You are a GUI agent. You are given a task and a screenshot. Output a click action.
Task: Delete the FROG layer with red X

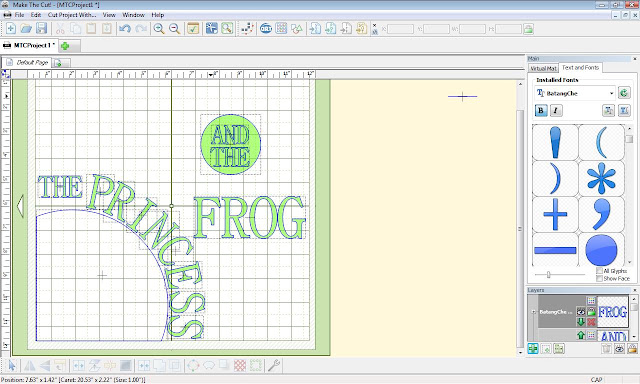591,322
